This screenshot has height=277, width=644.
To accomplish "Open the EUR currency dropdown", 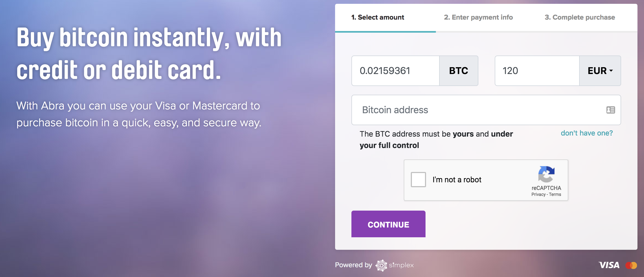I will (600, 71).
